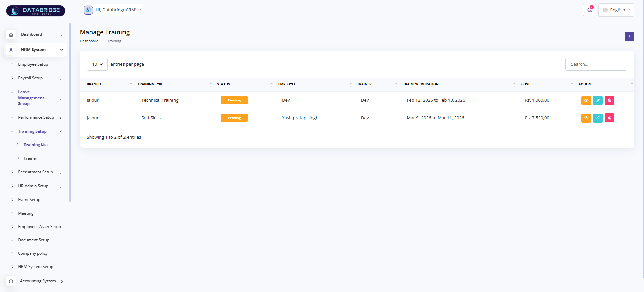This screenshot has height=292, width=644.
Task: Expand the Leave Management Setup submenu
Action: tap(60, 98)
